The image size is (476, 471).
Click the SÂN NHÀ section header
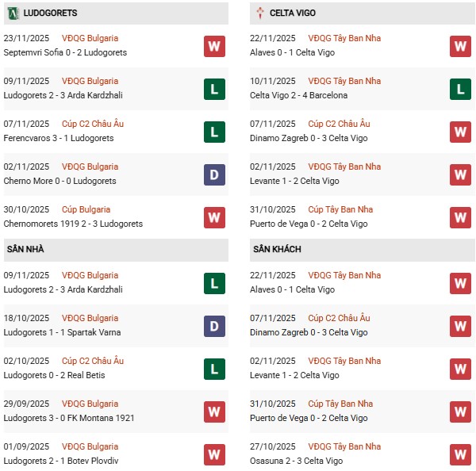click(x=25, y=250)
